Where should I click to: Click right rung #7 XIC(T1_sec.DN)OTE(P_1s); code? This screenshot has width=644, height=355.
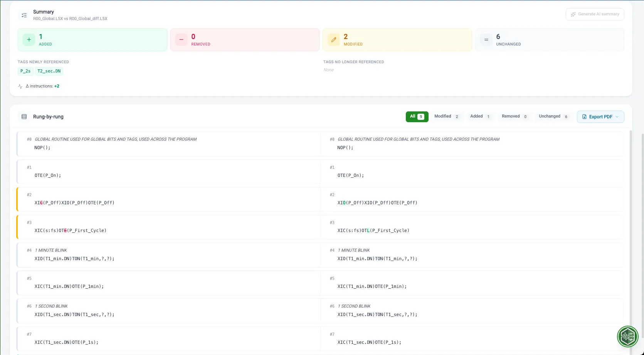pyautogui.click(x=370, y=342)
